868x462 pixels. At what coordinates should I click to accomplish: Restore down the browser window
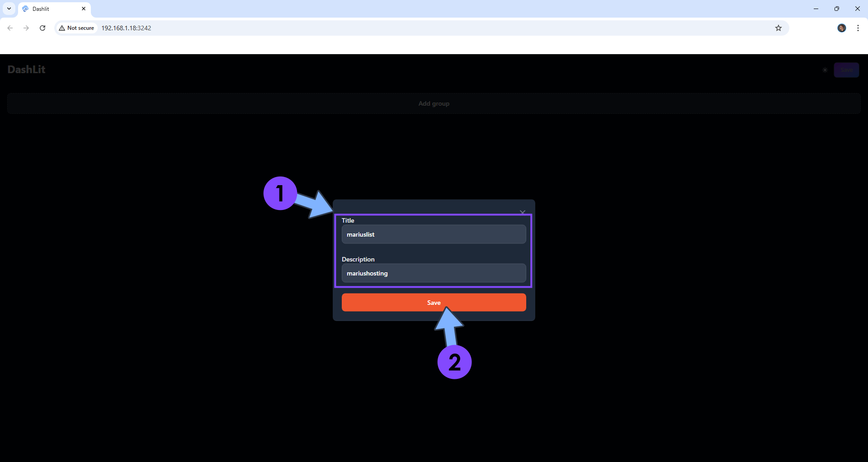click(837, 9)
